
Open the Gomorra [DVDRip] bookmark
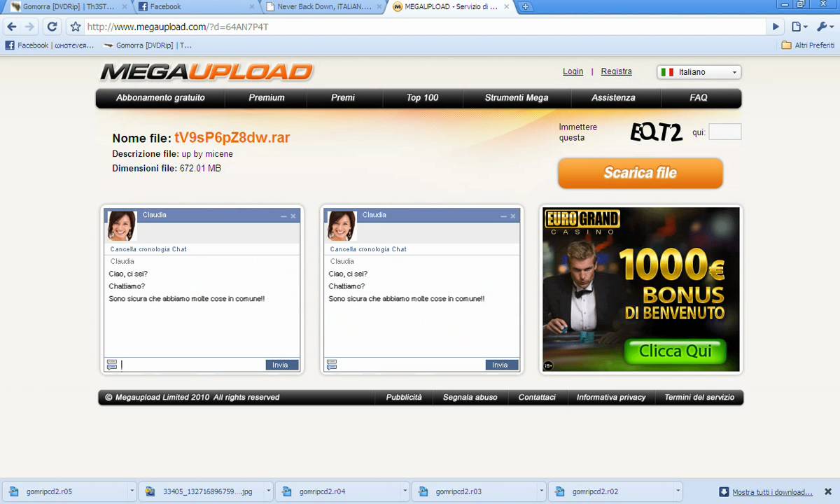click(148, 45)
